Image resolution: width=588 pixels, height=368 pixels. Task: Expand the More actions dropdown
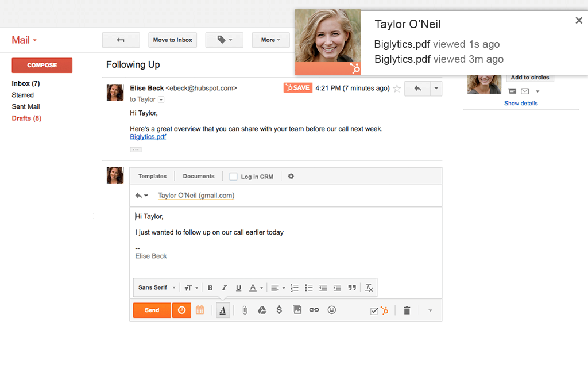[270, 40]
